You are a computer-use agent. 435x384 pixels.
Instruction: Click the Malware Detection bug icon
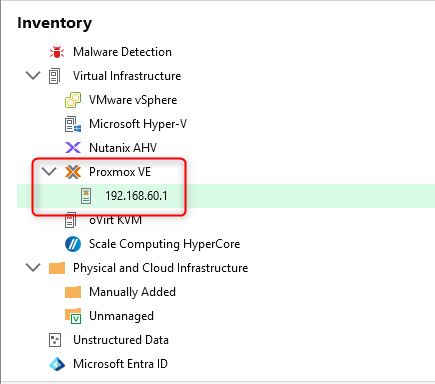click(x=57, y=52)
